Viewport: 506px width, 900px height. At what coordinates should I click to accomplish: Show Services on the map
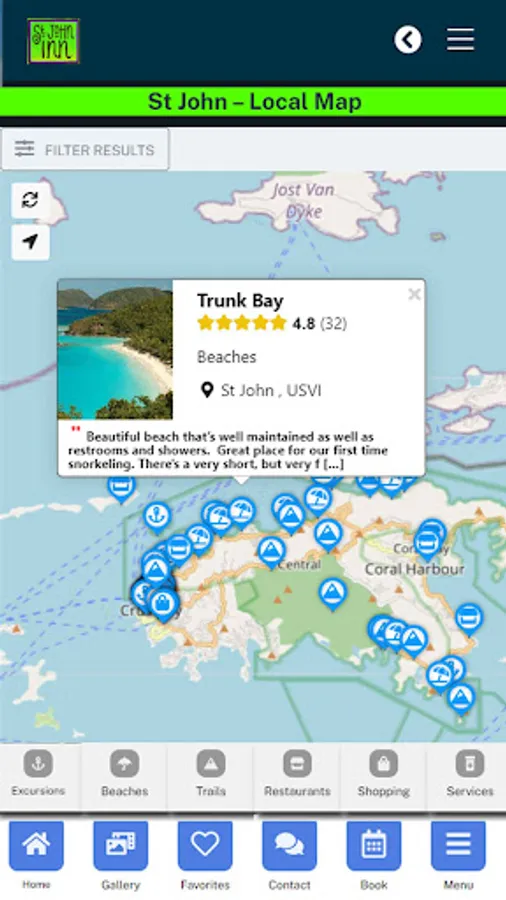point(470,774)
